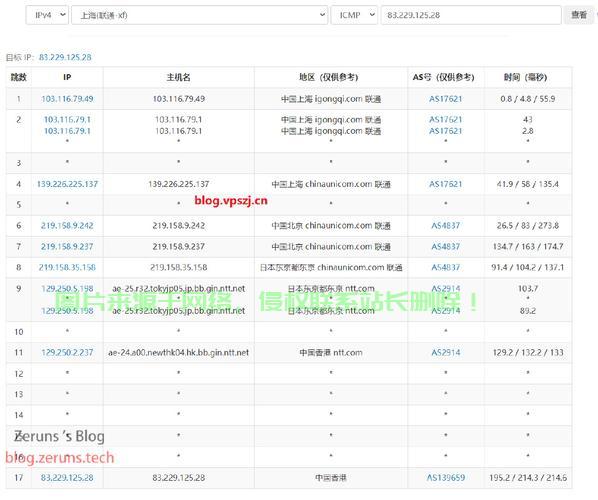Select region 中国上海 chinaunicom.com 联通
The image size is (598, 500).
click(331, 184)
